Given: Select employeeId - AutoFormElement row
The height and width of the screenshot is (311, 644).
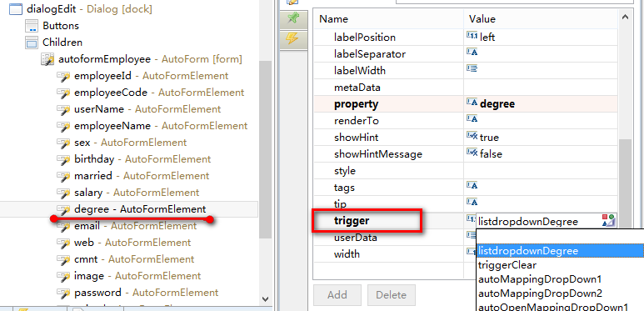Looking at the screenshot, I should point(151,76).
